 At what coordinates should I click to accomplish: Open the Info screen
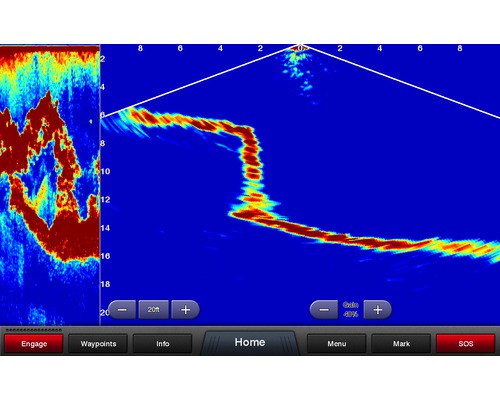(163, 343)
